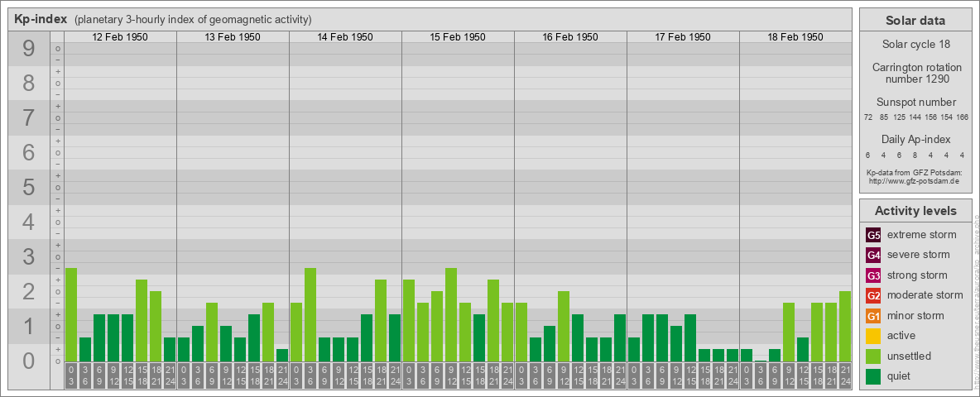Click the 'severe storm' legend label
The image size is (980, 397).
[919, 255]
